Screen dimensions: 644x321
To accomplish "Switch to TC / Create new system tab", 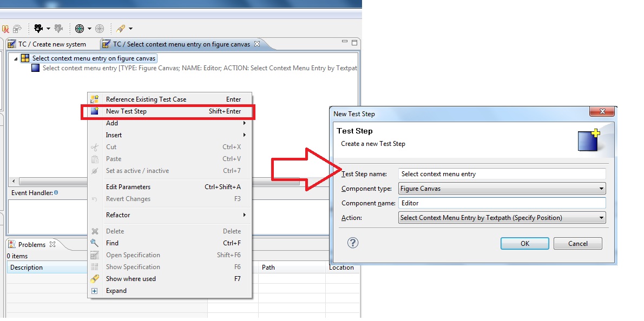I will click(52, 44).
